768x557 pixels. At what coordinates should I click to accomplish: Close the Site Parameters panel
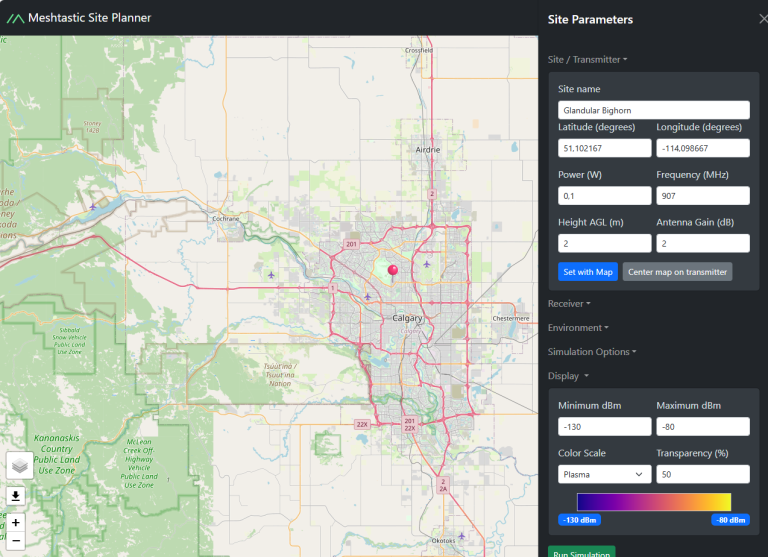click(x=763, y=19)
